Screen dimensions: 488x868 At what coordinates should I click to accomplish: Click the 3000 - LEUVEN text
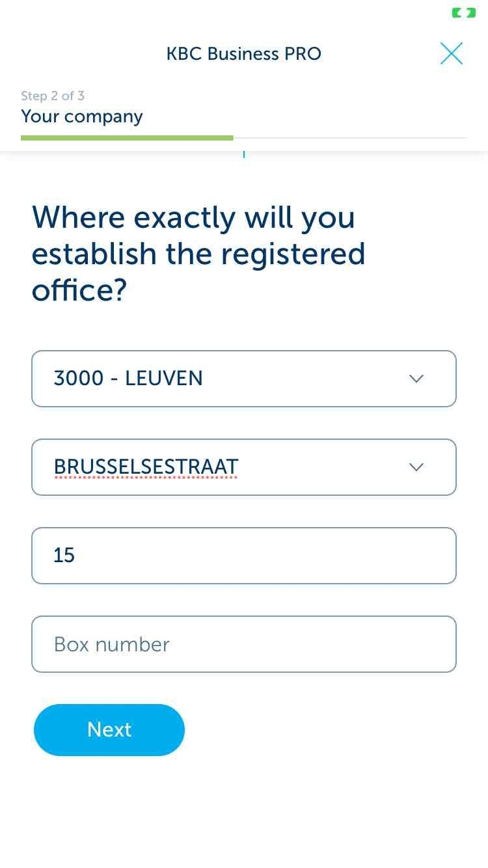click(128, 379)
